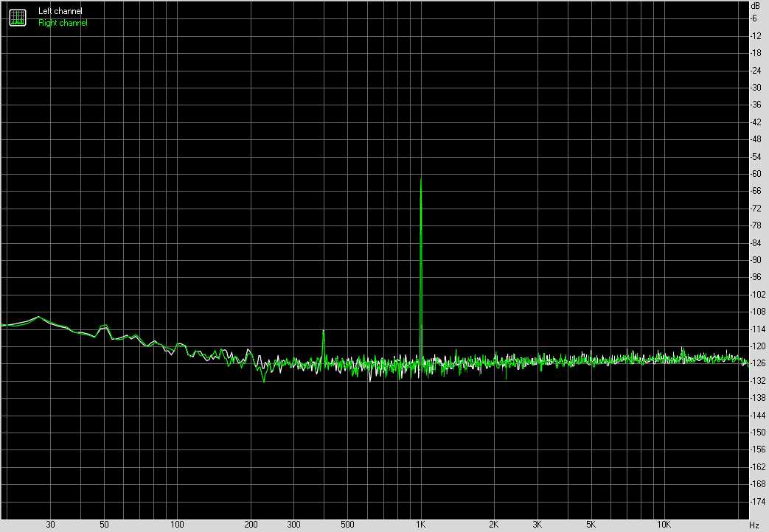Click the dB axis unit label
This screenshot has height=532, width=769.
click(755, 7)
